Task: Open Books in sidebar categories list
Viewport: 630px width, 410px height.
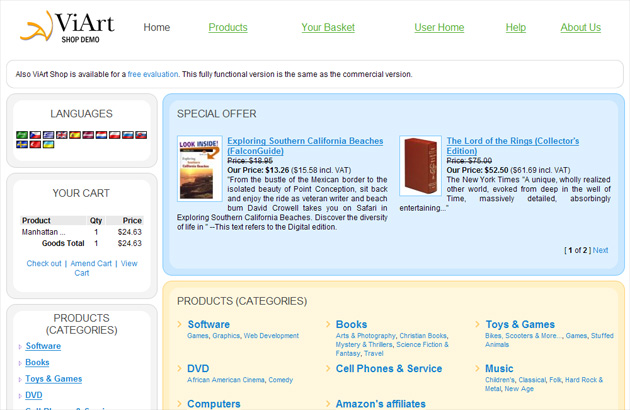Action: (x=37, y=363)
